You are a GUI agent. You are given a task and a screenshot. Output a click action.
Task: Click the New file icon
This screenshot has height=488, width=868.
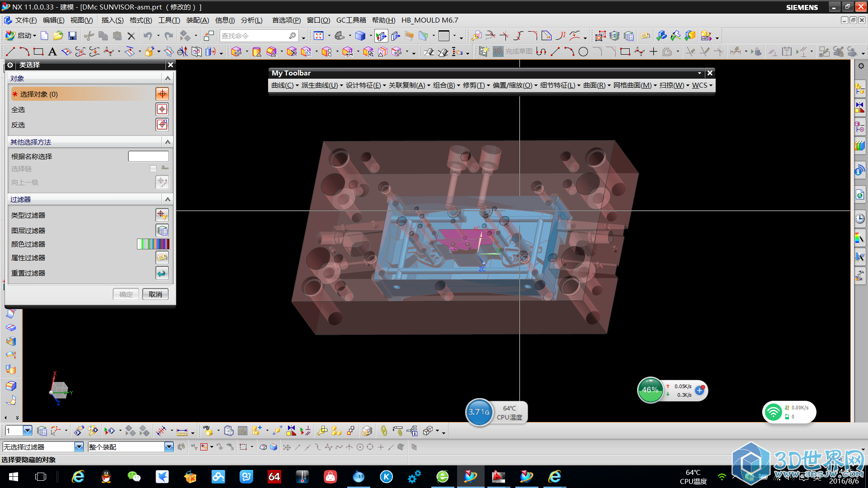click(44, 36)
